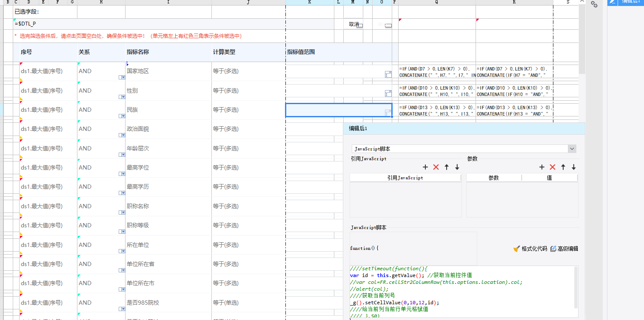Move the selected parameter up
Viewport: 644px width, 320px height.
point(563,167)
